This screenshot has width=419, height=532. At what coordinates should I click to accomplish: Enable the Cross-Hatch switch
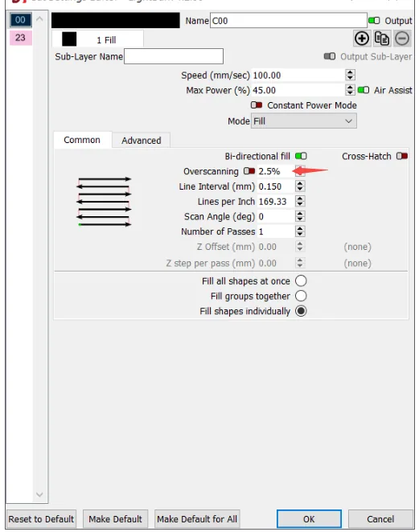[x=402, y=156]
